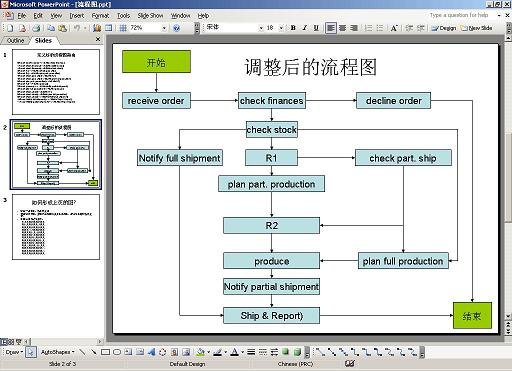Toggle numbered list button
Image resolution: width=512 pixels, height=371 pixels.
368,28
